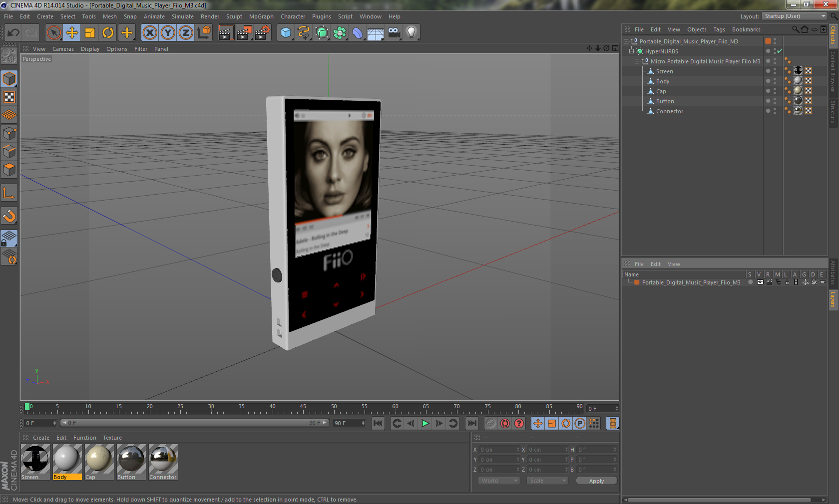Screen dimensions: 839x504
Task: Open Edit Render Settings
Action: click(262, 33)
